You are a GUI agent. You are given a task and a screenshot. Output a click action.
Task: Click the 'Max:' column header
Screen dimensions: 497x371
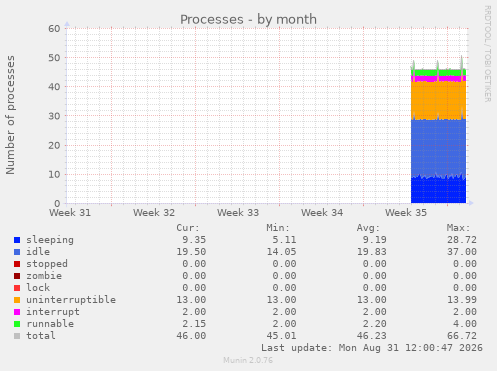pyautogui.click(x=458, y=228)
